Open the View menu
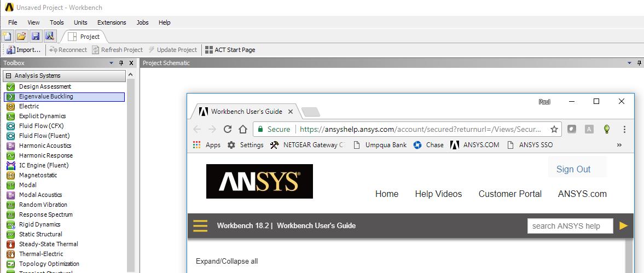The height and width of the screenshot is (273, 644). pos(34,22)
